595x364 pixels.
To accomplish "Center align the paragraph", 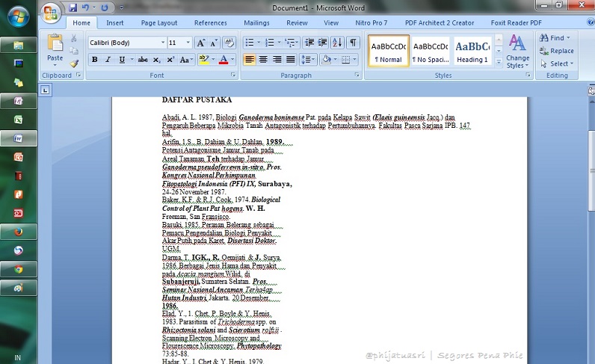I will click(x=263, y=60).
